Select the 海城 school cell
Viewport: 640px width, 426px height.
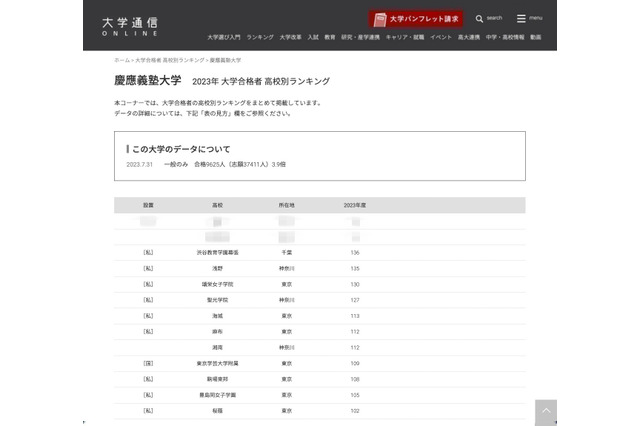pyautogui.click(x=218, y=316)
